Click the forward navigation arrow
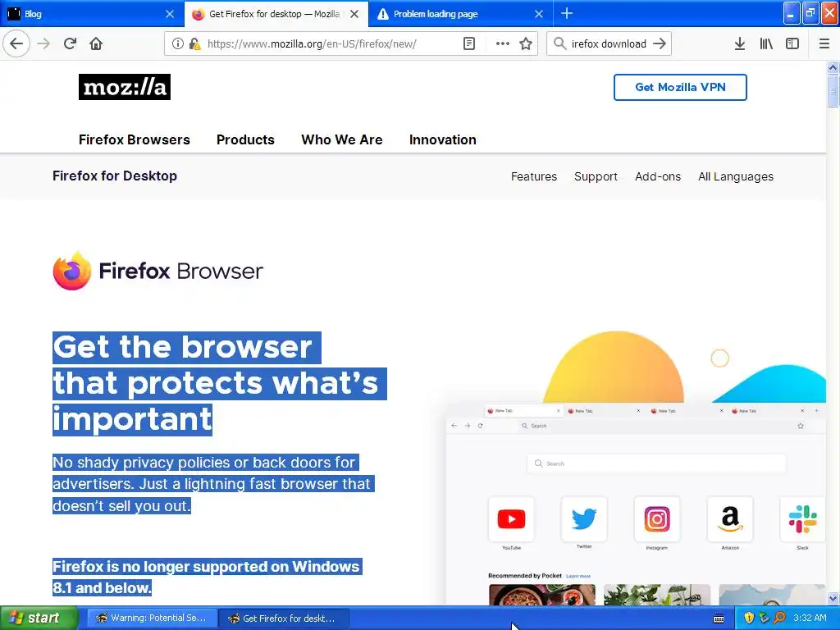Viewport: 840px width, 630px height. click(x=44, y=43)
